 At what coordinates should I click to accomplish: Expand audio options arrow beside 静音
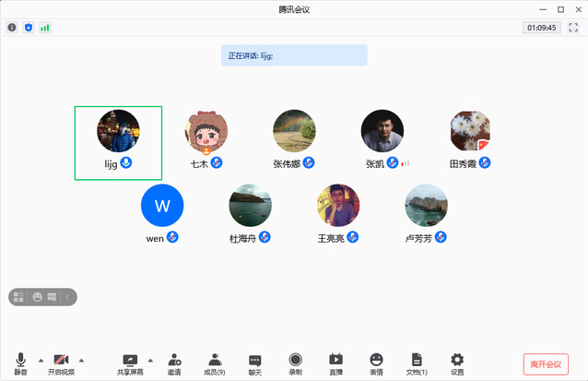(x=41, y=360)
